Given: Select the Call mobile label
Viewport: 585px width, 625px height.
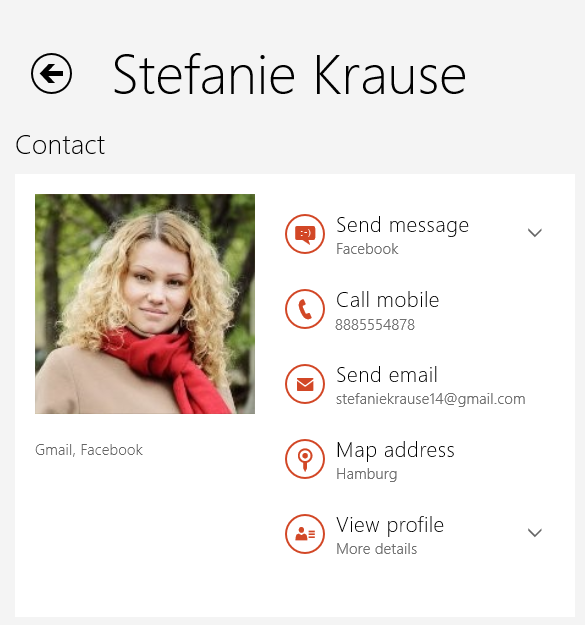Looking at the screenshot, I should [387, 300].
